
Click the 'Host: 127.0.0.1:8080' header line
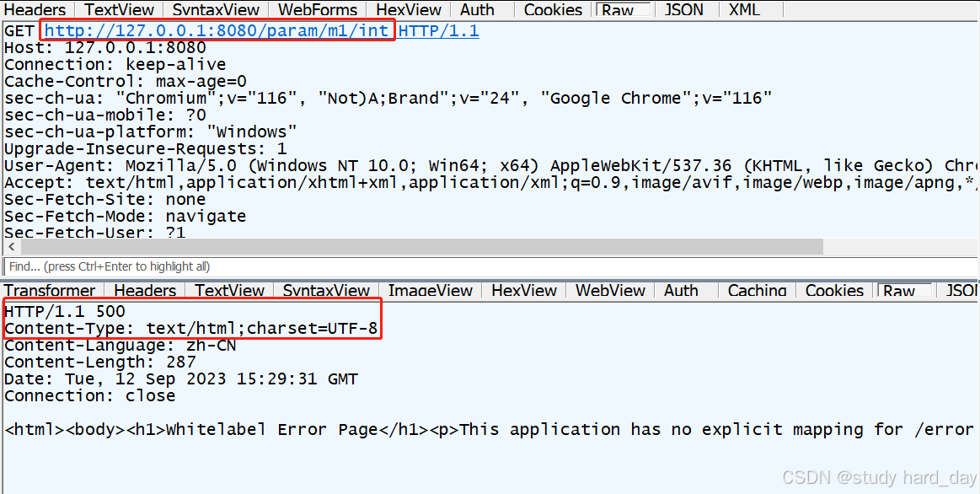coord(105,47)
